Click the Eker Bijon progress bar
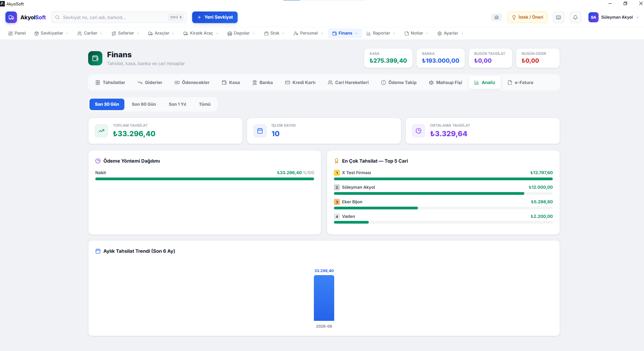644x351 pixels. pyautogui.click(x=443, y=208)
